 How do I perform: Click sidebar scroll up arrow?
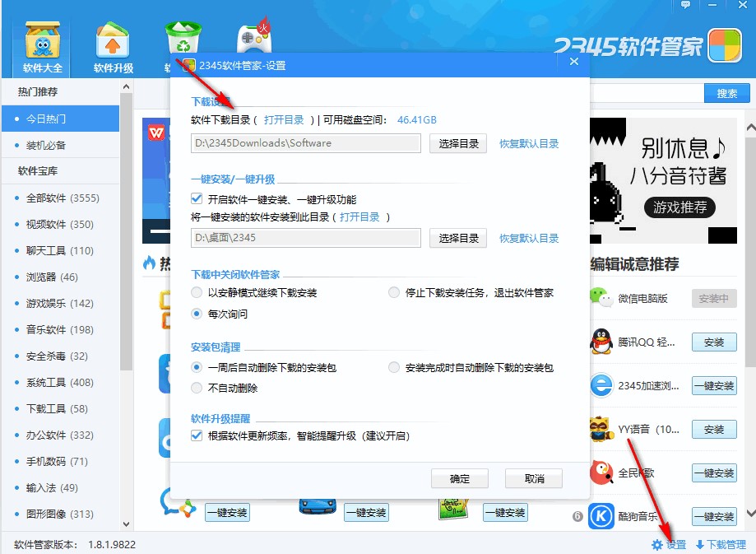coord(126,87)
